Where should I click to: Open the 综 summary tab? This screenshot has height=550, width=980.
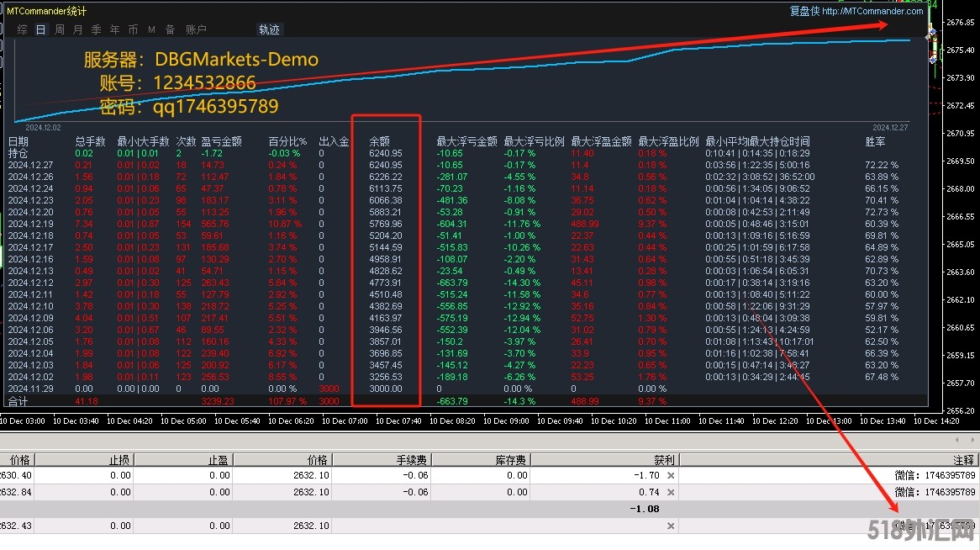(x=22, y=29)
